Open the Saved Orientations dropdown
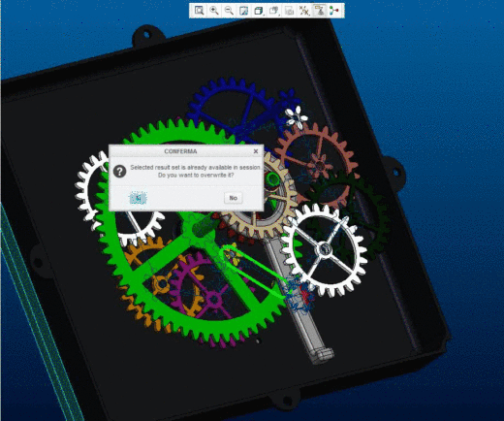This screenshot has width=504, height=421. pyautogui.click(x=273, y=11)
